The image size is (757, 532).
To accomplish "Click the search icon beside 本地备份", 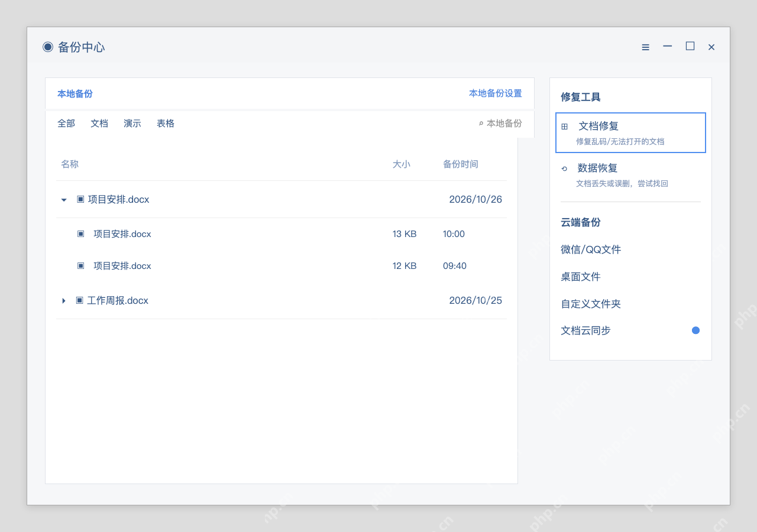I will 481,124.
